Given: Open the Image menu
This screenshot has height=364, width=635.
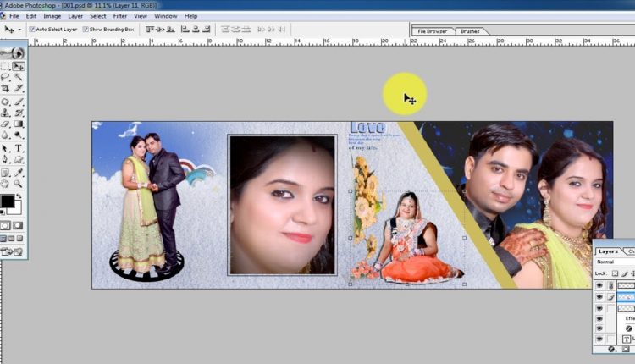Looking at the screenshot, I should tap(52, 16).
